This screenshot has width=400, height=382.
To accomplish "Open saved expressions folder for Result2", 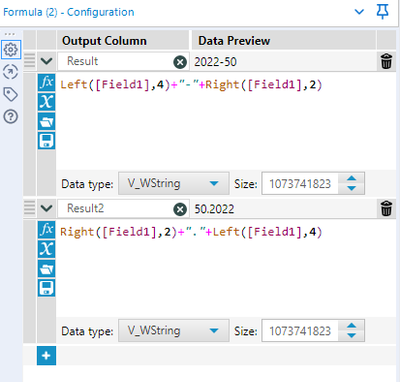I will [x=46, y=269].
